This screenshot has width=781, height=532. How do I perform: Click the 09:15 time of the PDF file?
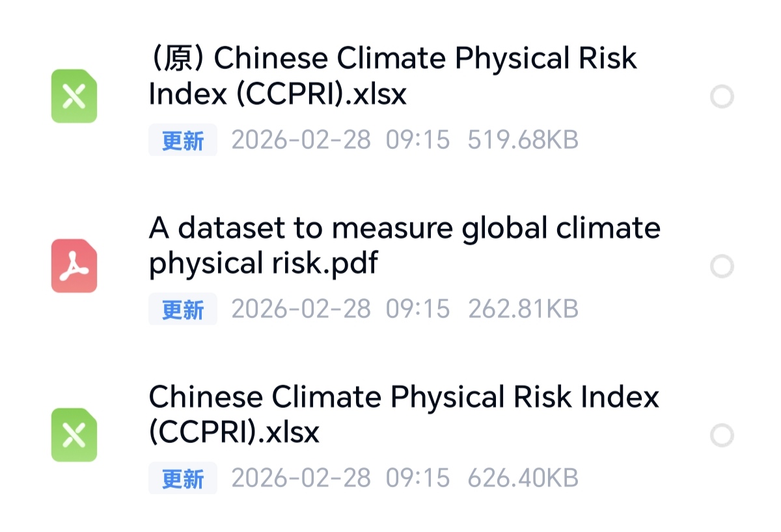pyautogui.click(x=418, y=310)
